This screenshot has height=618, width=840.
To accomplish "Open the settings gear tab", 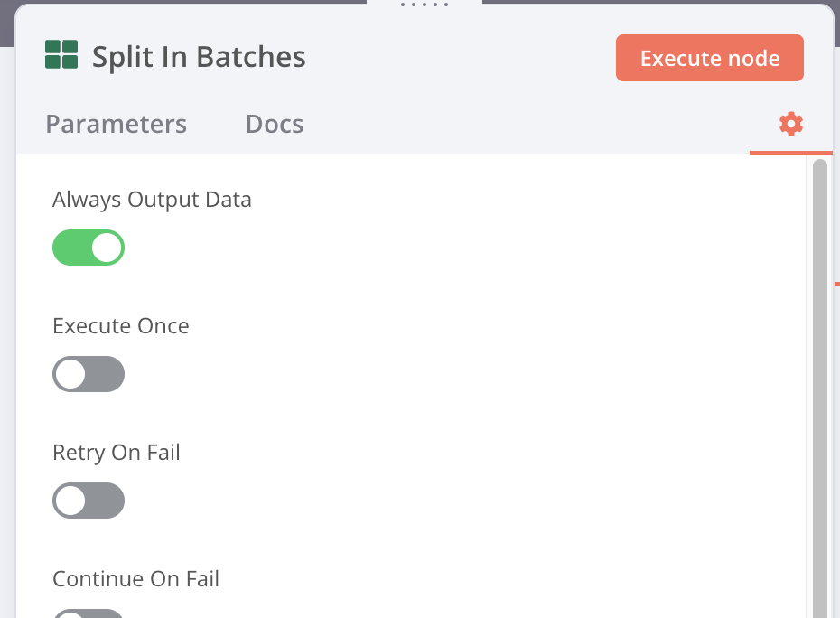I will point(790,124).
